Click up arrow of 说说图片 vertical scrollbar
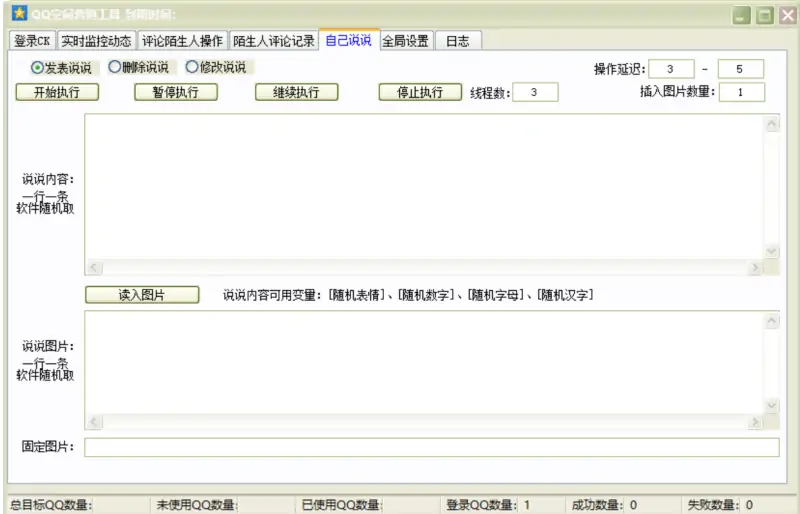The height and width of the screenshot is (514, 800). 772,321
